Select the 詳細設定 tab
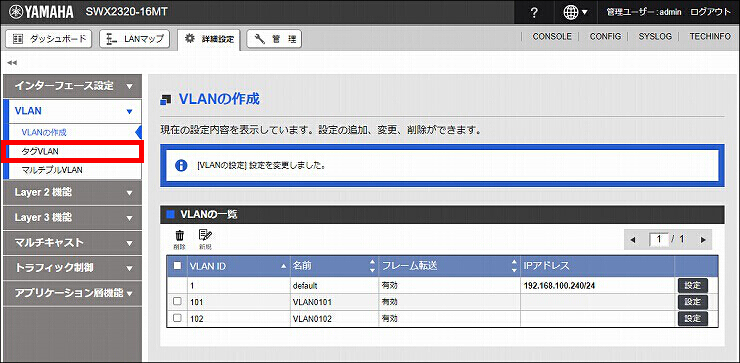The height and width of the screenshot is (363, 740). click(210, 39)
